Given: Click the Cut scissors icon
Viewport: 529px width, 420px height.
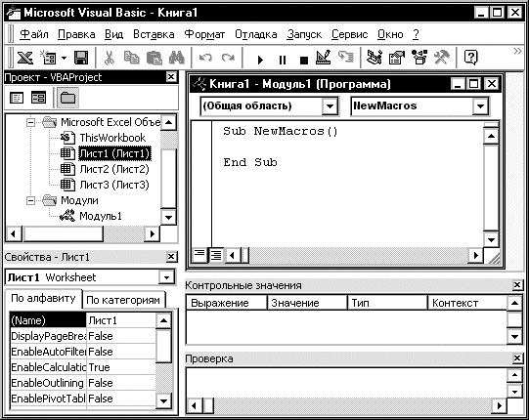Looking at the screenshot, I should pyautogui.click(x=109, y=58).
